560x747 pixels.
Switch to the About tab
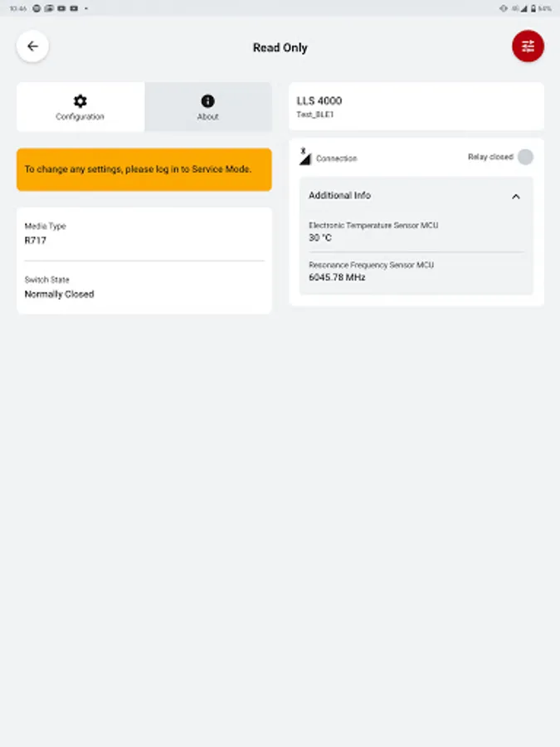pos(208,107)
